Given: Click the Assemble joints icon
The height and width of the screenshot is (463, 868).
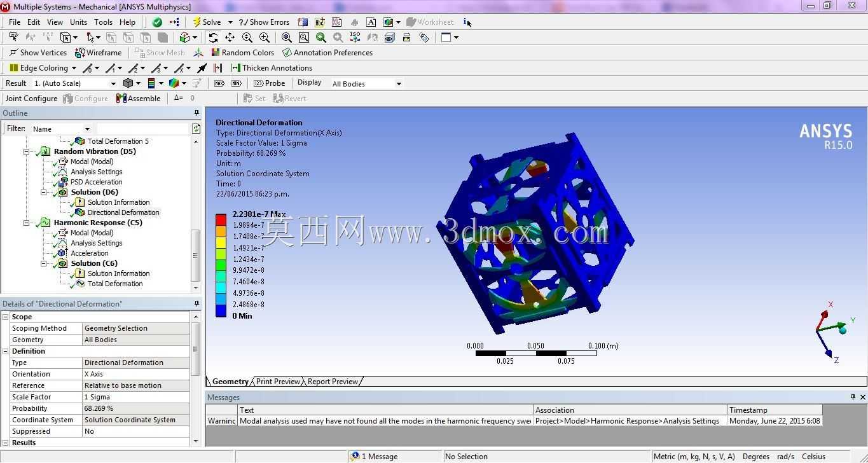Looking at the screenshot, I should [138, 99].
